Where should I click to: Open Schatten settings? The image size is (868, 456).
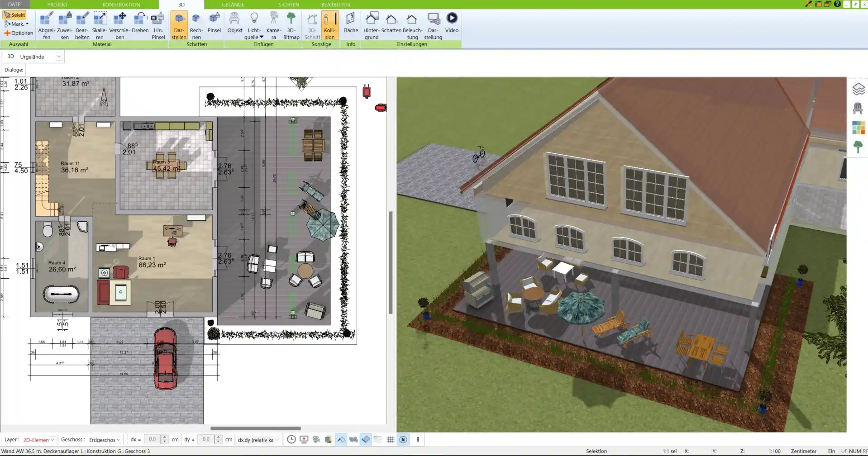pyautogui.click(x=391, y=23)
